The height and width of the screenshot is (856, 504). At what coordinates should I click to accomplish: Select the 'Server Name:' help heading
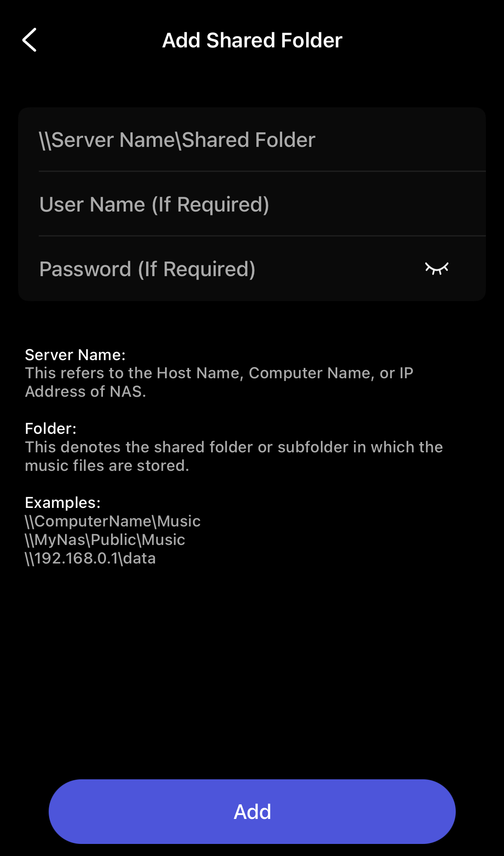[x=75, y=355]
